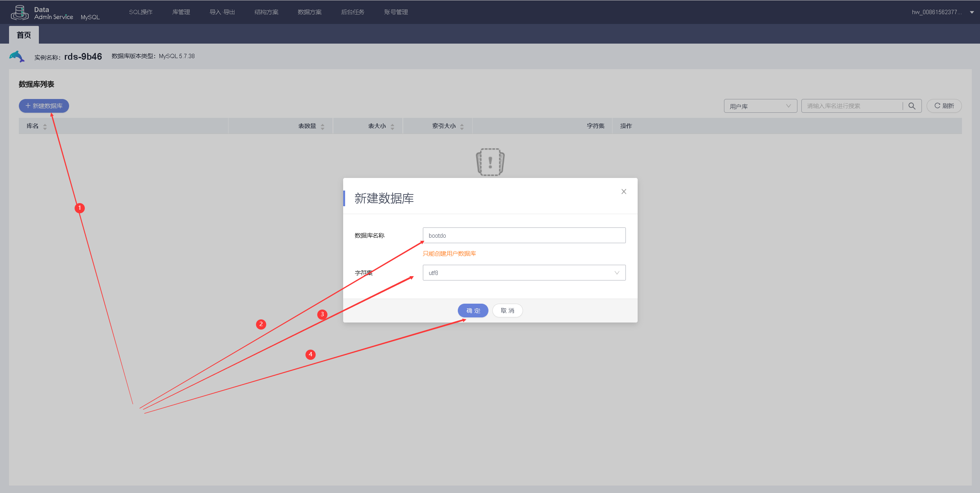Confirm database creation with 确定 button
980x493 pixels.
pos(473,310)
